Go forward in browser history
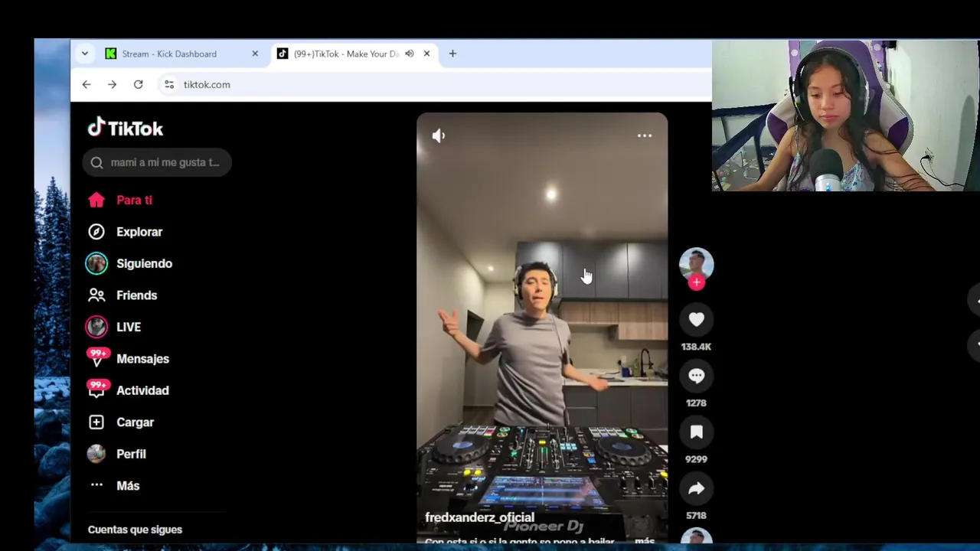 [x=113, y=84]
